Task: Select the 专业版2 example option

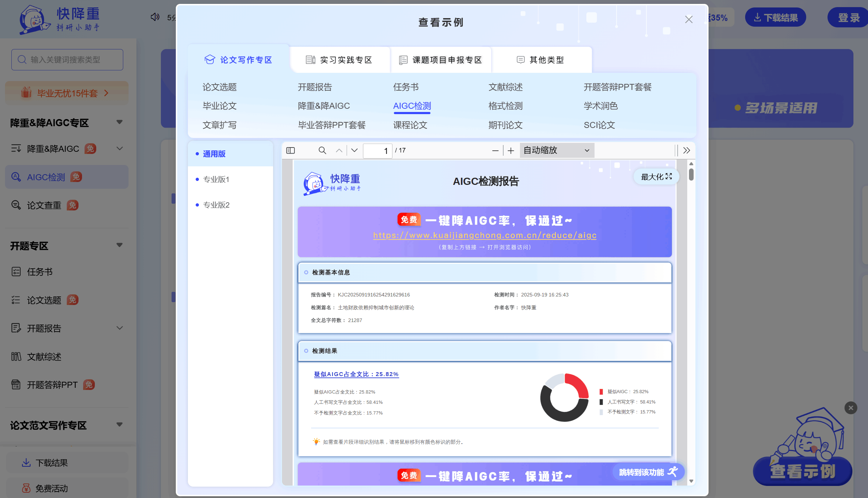Action: click(x=216, y=205)
